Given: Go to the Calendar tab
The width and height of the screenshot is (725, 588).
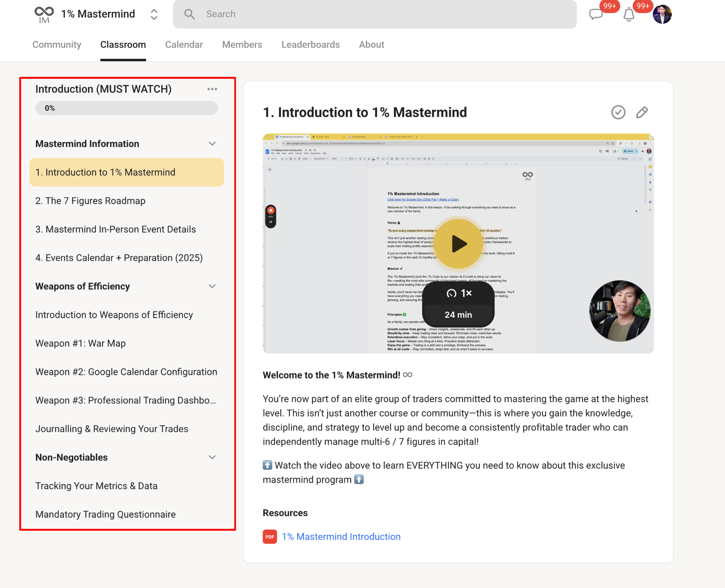Looking at the screenshot, I should tap(184, 45).
